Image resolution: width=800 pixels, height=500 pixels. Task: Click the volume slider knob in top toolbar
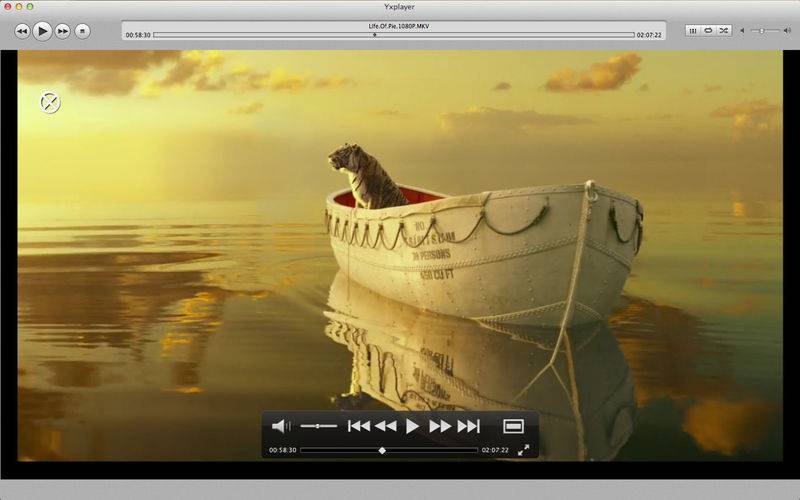click(762, 31)
